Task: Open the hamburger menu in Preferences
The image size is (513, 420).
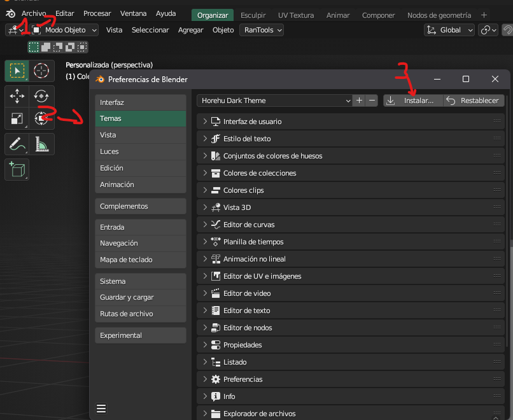Action: coord(101,409)
